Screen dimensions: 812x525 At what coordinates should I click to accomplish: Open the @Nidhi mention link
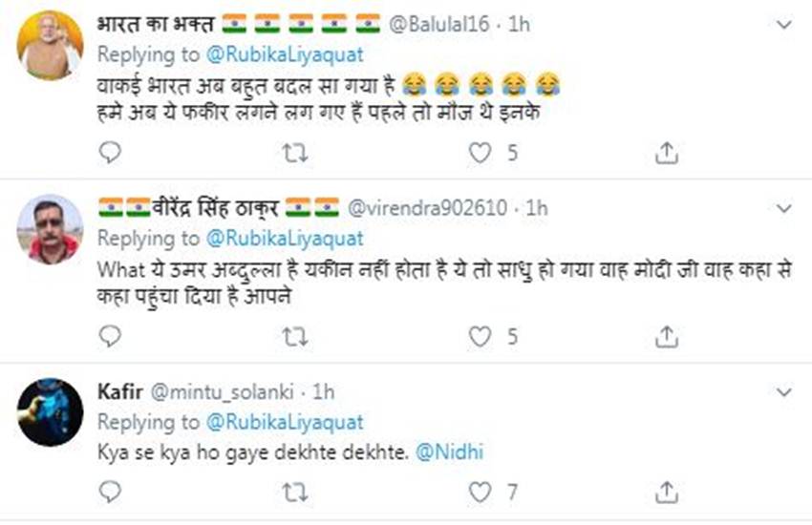point(451,452)
